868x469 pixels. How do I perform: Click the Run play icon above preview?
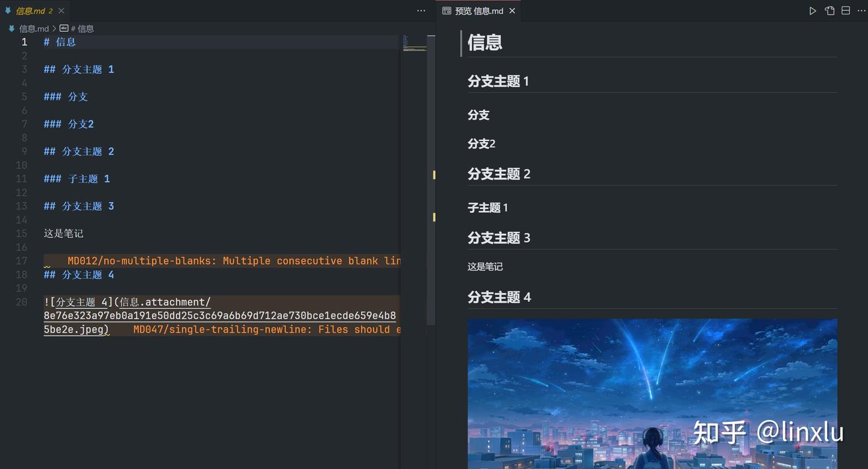coord(813,10)
